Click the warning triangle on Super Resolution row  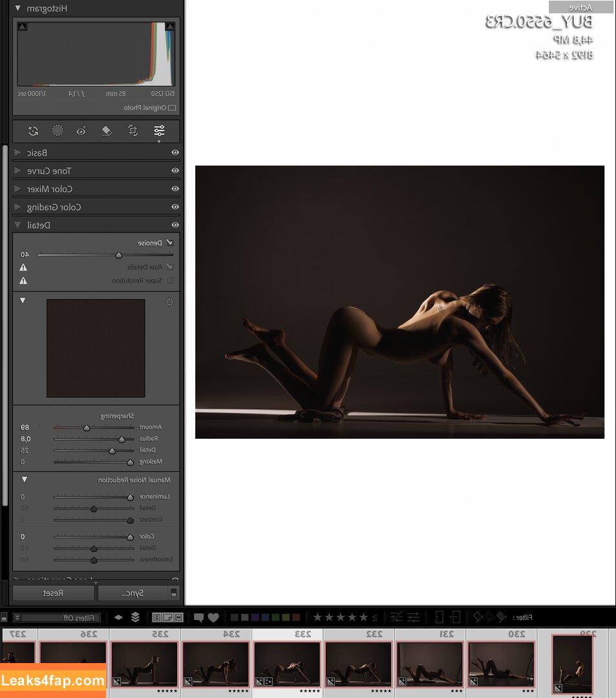(x=23, y=281)
